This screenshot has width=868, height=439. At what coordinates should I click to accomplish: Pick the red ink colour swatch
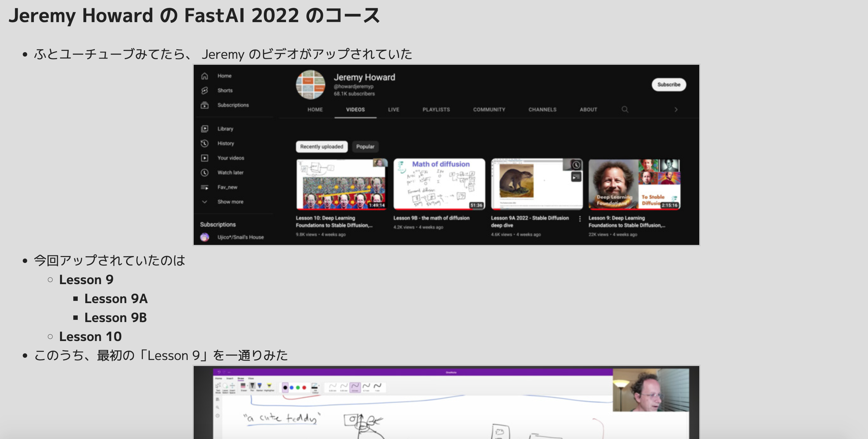point(304,388)
